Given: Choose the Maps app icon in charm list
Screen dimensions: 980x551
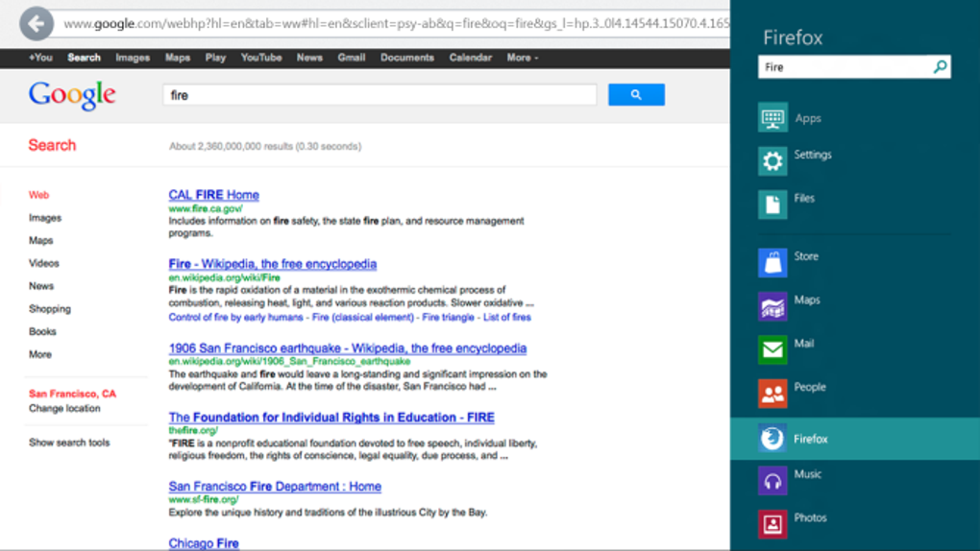Looking at the screenshot, I should pos(772,306).
